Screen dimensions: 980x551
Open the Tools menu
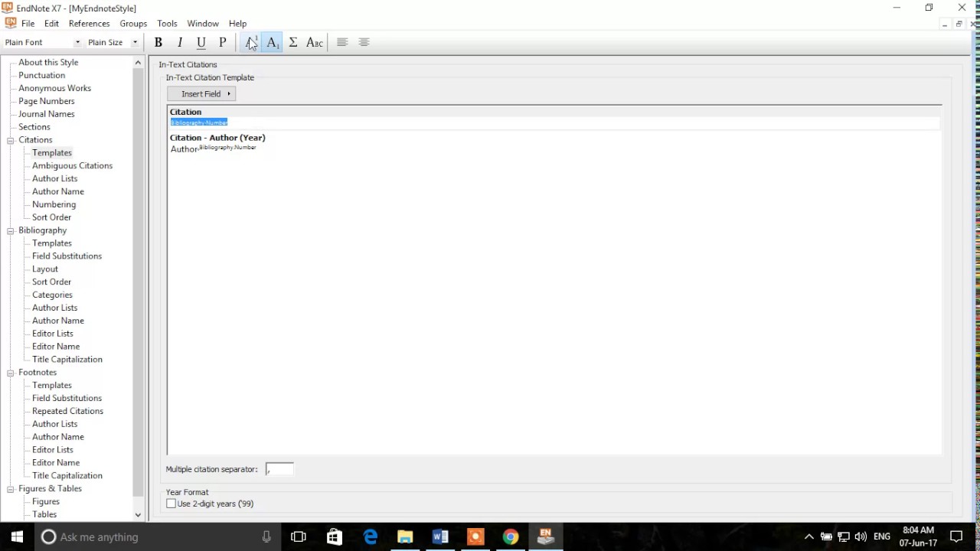point(167,24)
